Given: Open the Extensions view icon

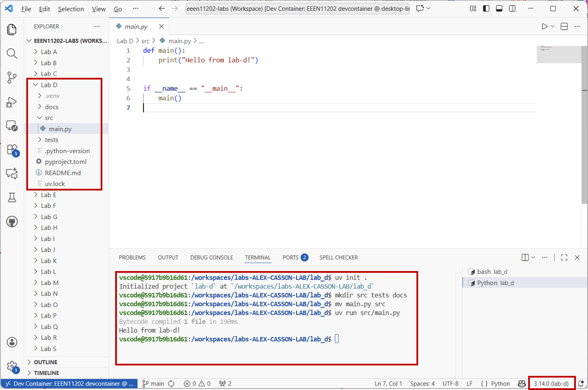Looking at the screenshot, I should pyautogui.click(x=12, y=150).
